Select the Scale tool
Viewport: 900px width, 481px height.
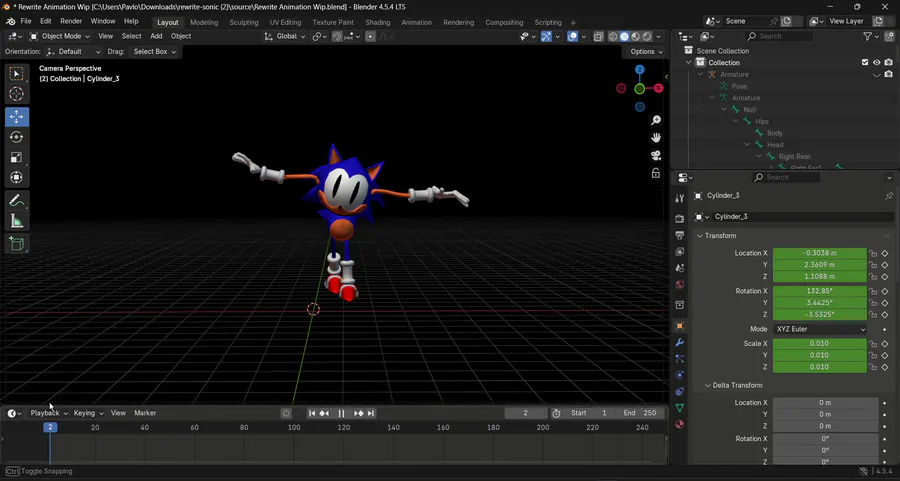pyautogui.click(x=17, y=157)
